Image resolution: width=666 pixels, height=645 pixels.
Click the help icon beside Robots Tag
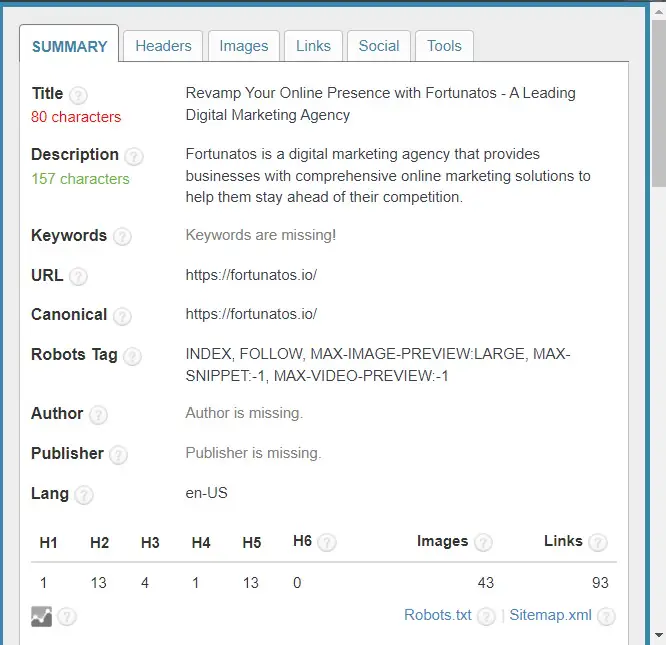coord(133,356)
